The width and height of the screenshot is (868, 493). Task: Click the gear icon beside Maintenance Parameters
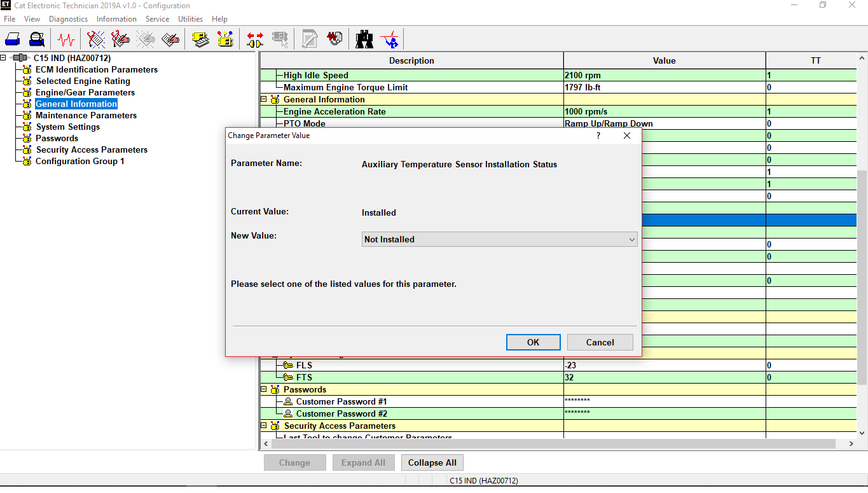[26, 115]
